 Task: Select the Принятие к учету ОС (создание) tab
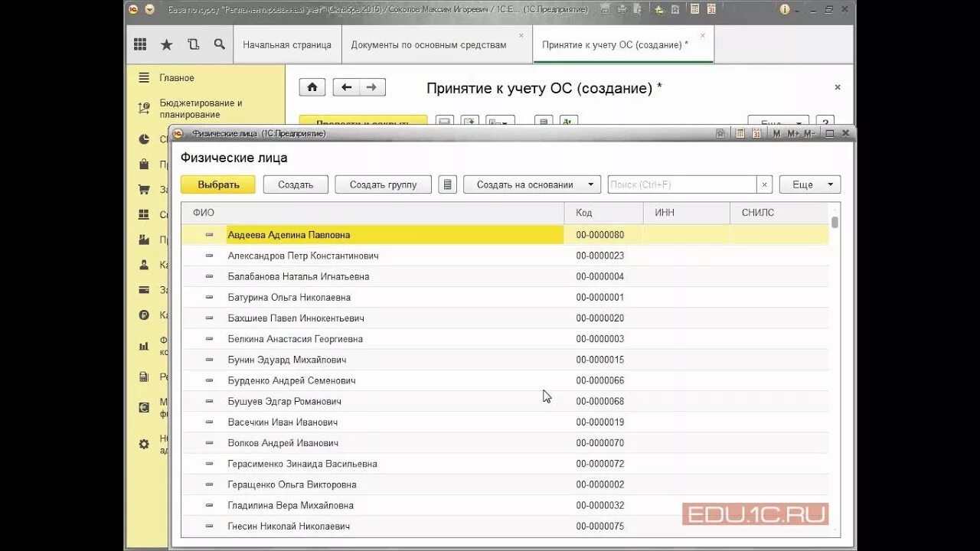coord(615,44)
